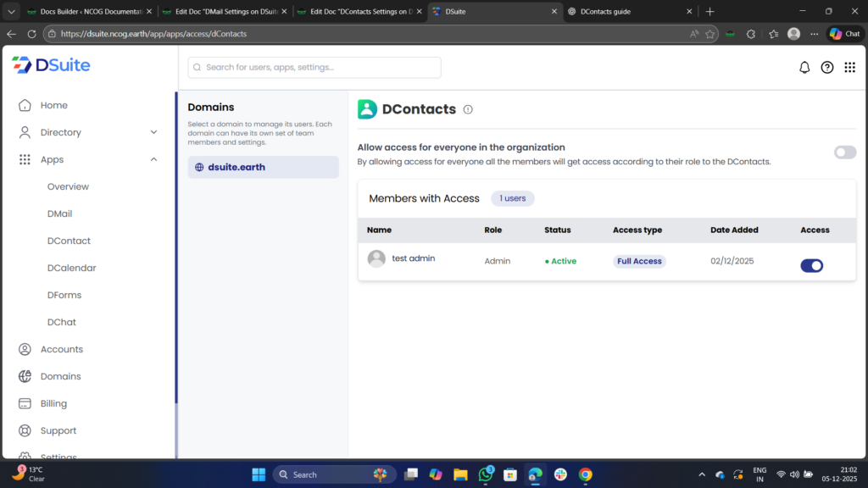Disable access toggle for test admin

tap(811, 265)
